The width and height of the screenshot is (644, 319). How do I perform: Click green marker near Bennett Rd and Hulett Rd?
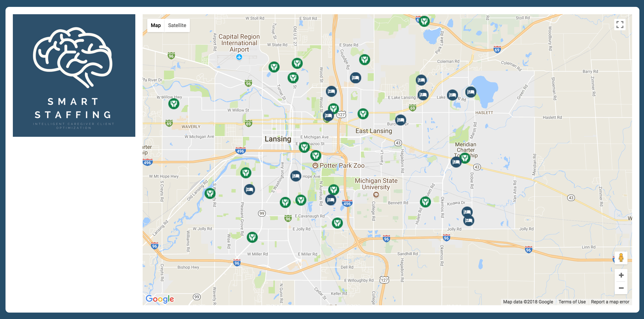[425, 202]
